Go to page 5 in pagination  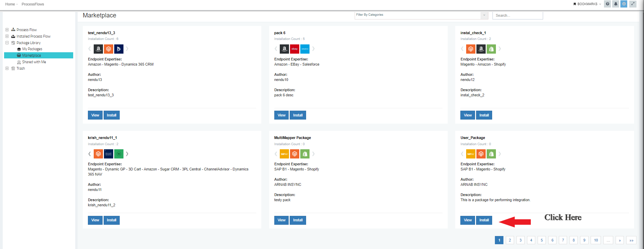542,240
